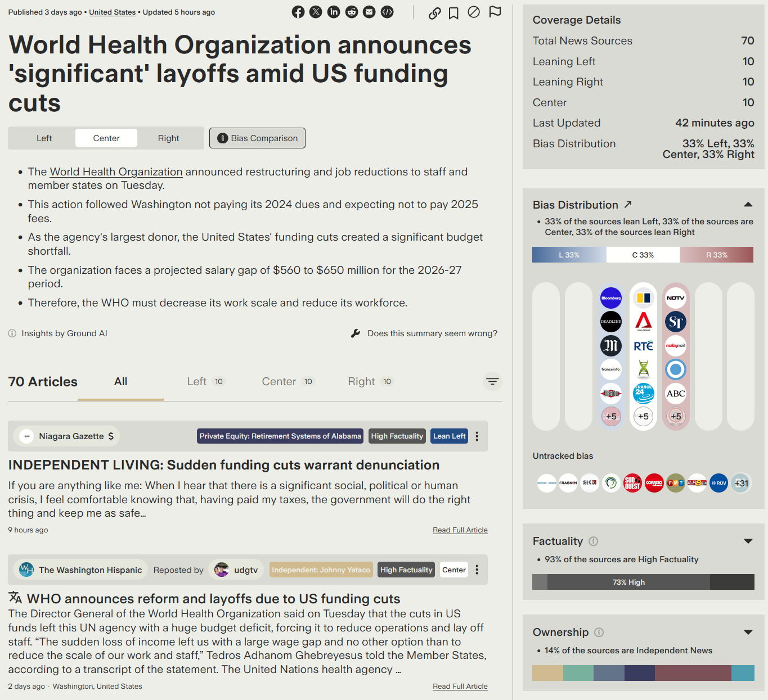Share article on Reddit
Screen dimensions: 768x700
coord(352,12)
